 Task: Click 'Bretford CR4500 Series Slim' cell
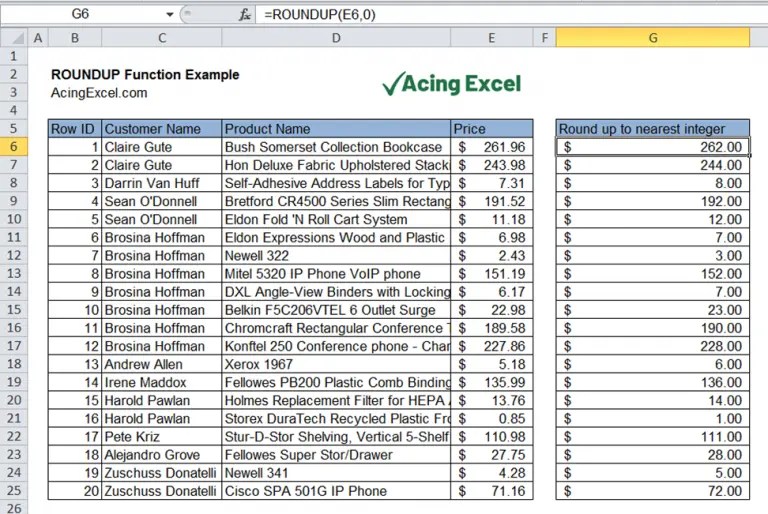tap(336, 201)
